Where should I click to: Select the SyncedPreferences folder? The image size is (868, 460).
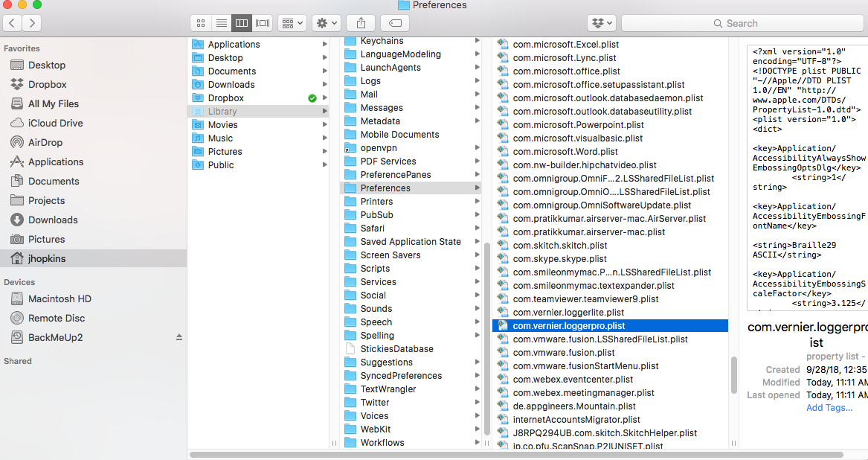[x=411, y=376]
